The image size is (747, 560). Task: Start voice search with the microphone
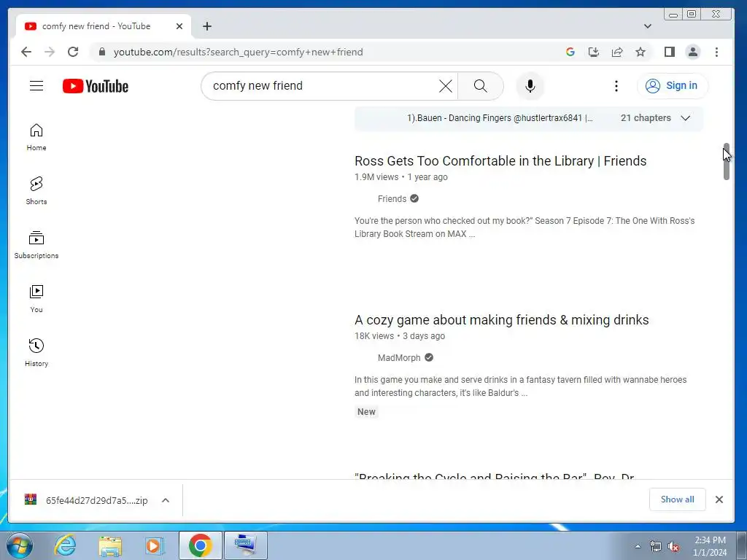tap(530, 86)
